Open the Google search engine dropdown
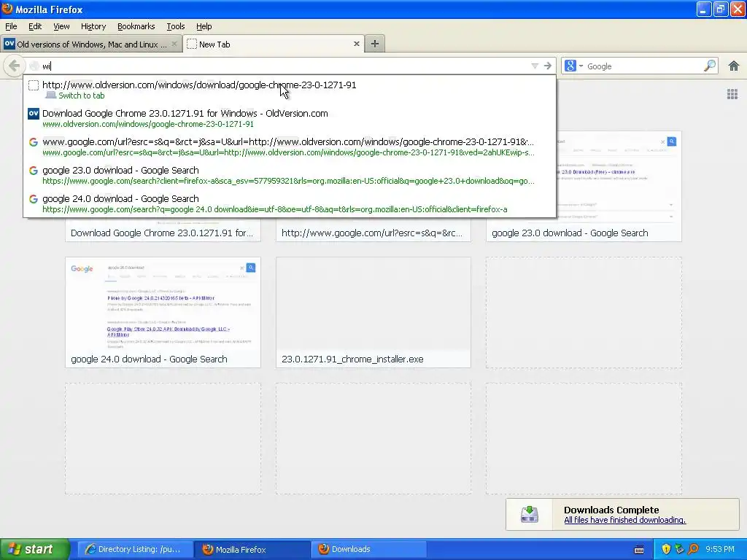The height and width of the screenshot is (560, 747). (573, 66)
